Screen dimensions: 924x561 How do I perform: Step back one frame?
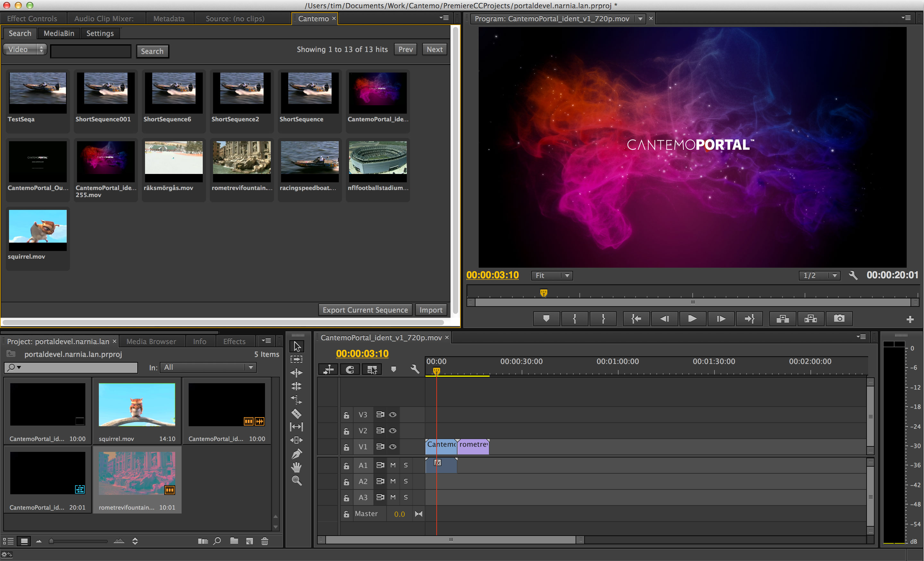click(x=664, y=319)
